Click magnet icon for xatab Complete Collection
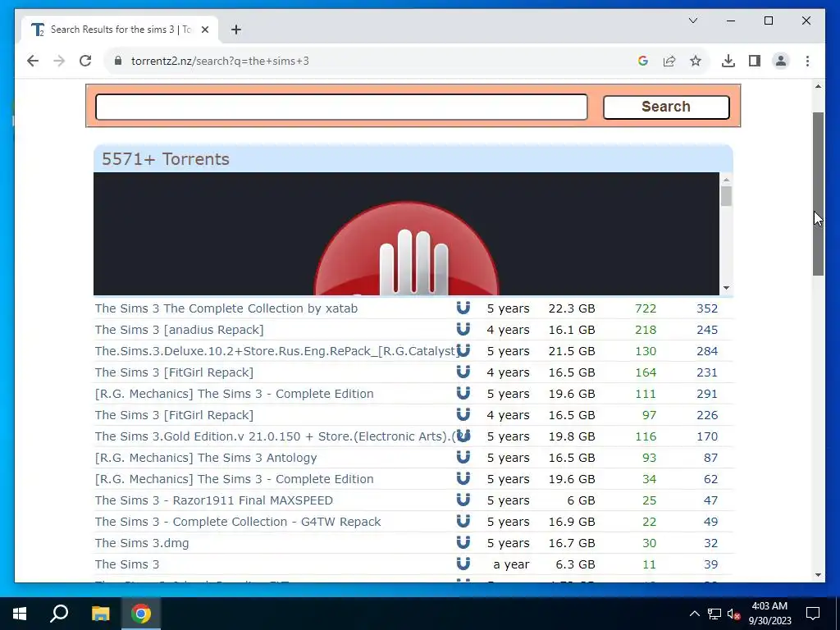 tap(463, 308)
